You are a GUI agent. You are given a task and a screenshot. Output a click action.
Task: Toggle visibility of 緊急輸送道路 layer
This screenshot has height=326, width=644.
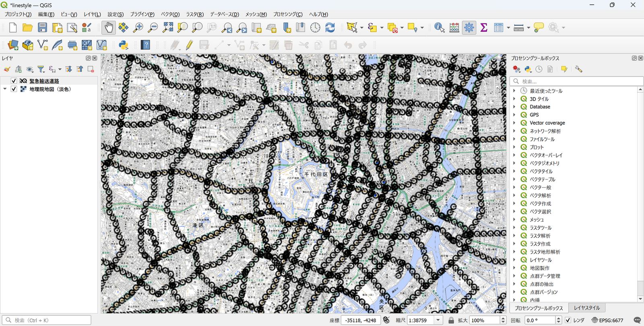[x=14, y=81]
